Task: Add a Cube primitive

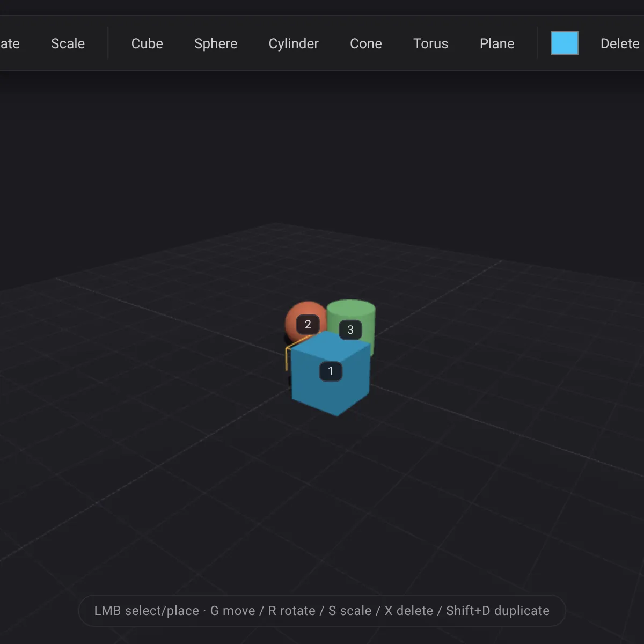Action: coord(147,43)
